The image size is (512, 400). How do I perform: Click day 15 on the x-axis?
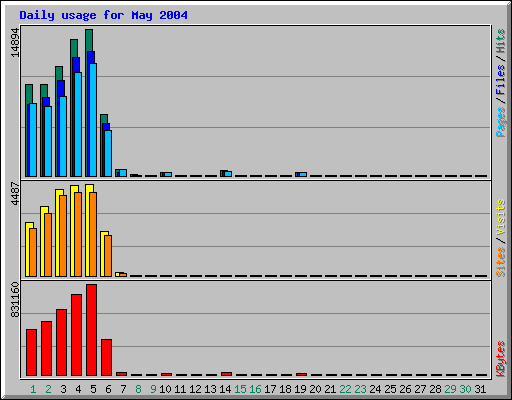pyautogui.click(x=240, y=389)
